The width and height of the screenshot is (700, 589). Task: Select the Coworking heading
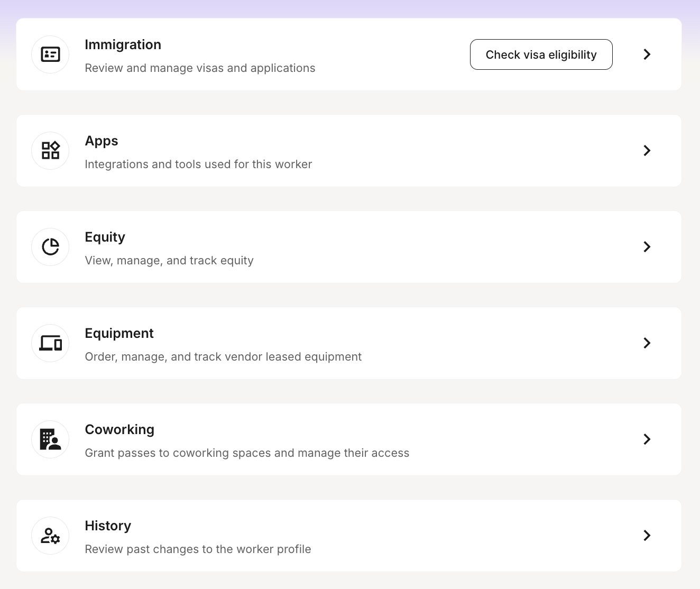click(x=119, y=430)
